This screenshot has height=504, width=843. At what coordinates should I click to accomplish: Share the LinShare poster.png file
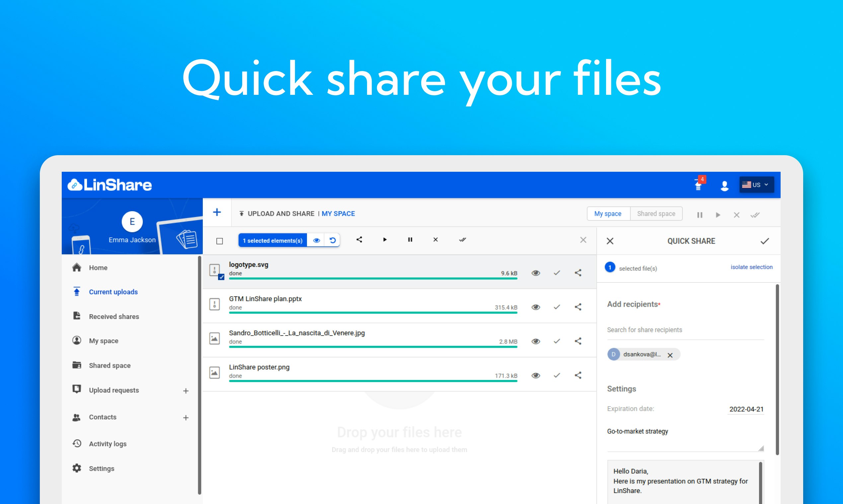(578, 375)
